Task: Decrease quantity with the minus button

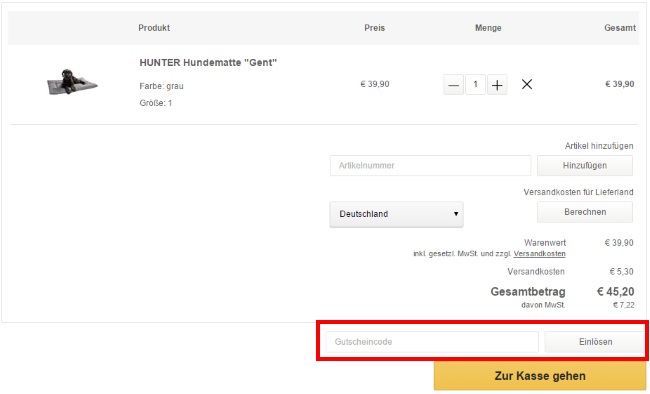Action: tap(454, 85)
